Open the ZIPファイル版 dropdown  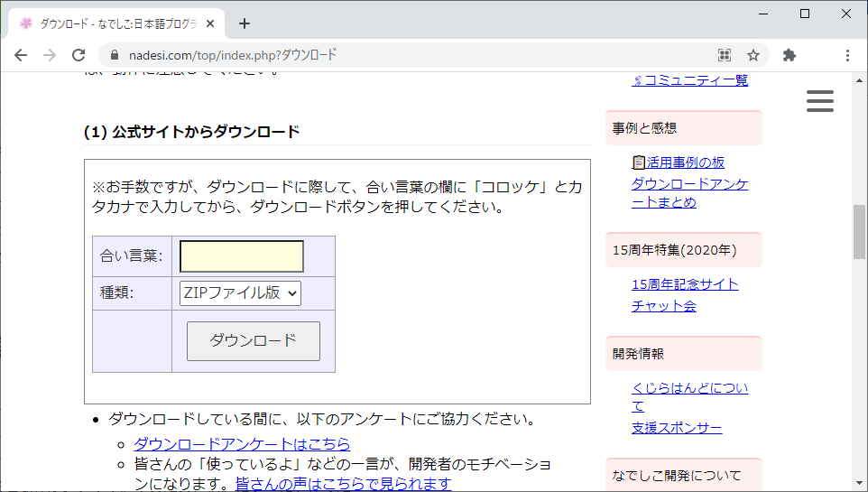click(240, 293)
